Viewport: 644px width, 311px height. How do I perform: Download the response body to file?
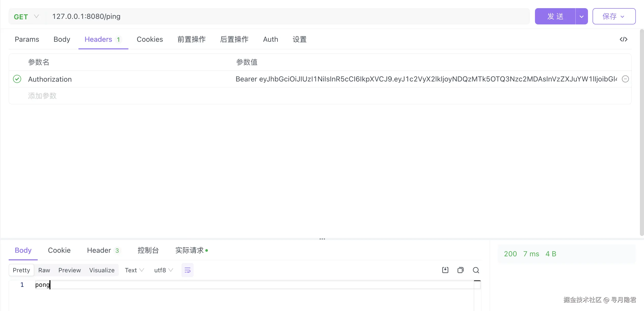tap(445, 270)
